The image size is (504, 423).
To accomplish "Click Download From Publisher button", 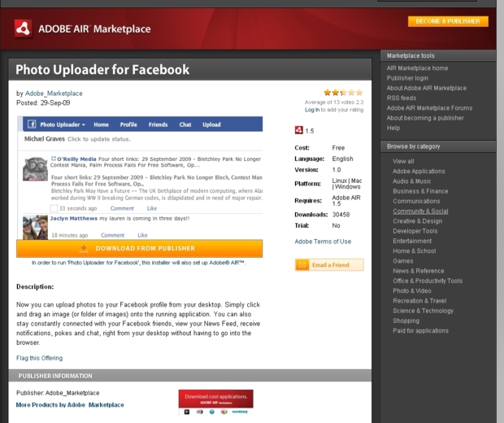I will click(140, 248).
